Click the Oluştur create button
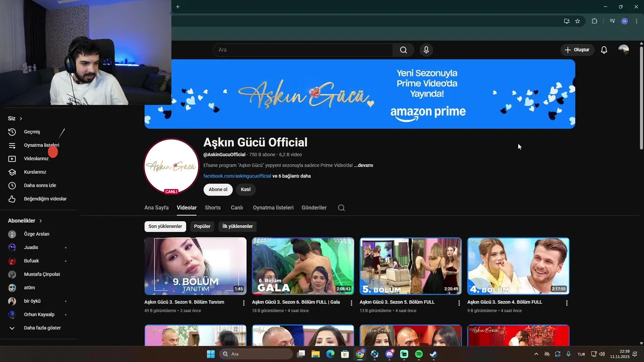The height and width of the screenshot is (362, 644). (577, 50)
